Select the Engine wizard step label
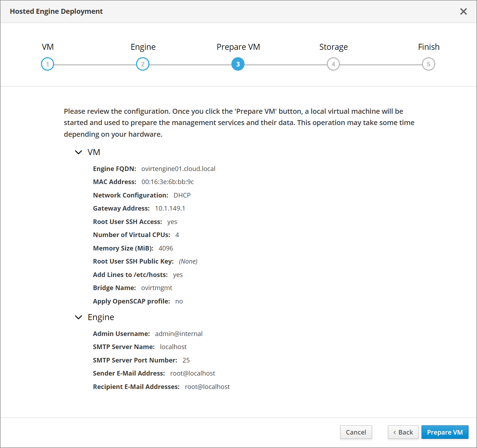 point(143,47)
